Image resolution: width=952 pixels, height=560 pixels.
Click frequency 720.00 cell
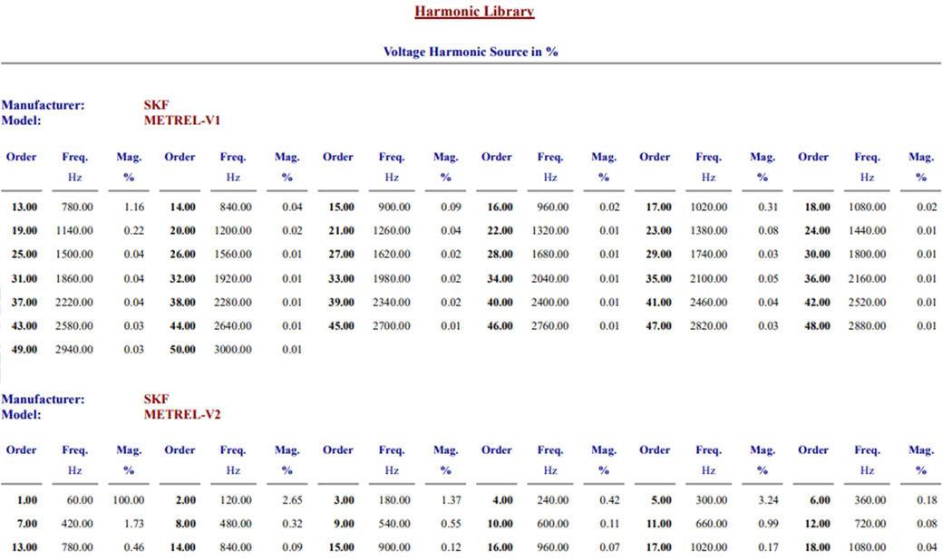(869, 524)
